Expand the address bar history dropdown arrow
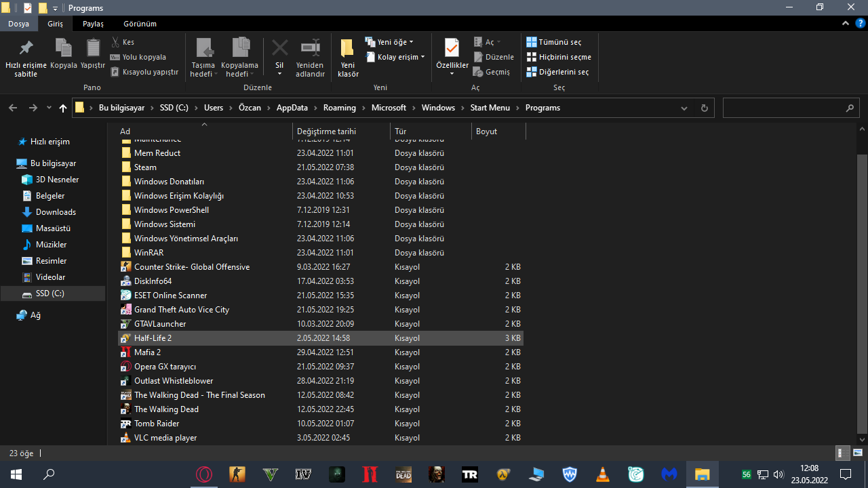 (684, 108)
